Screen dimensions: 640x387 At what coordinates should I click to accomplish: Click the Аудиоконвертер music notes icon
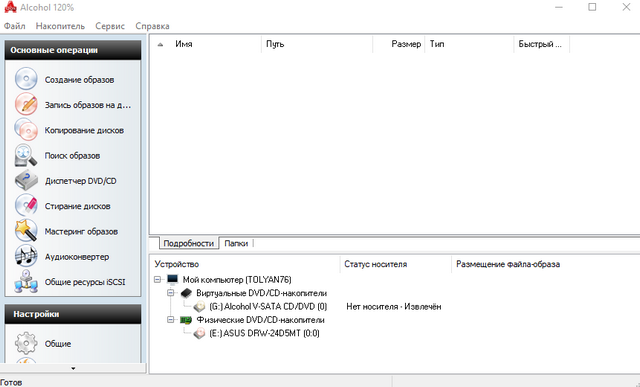click(x=26, y=256)
